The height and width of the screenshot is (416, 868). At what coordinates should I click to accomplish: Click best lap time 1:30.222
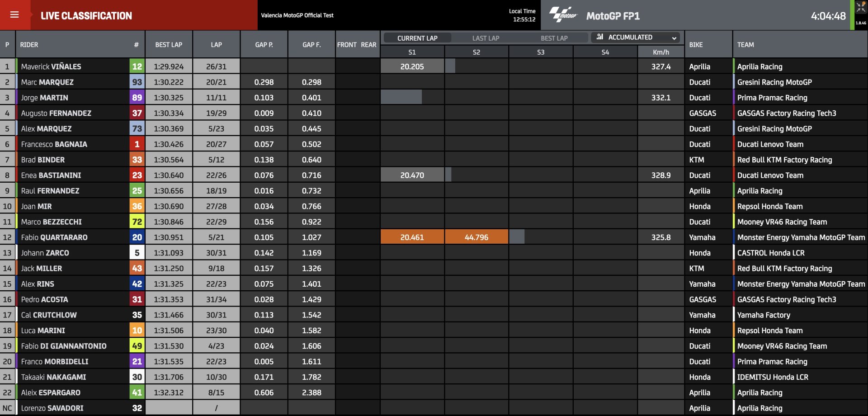pos(169,82)
